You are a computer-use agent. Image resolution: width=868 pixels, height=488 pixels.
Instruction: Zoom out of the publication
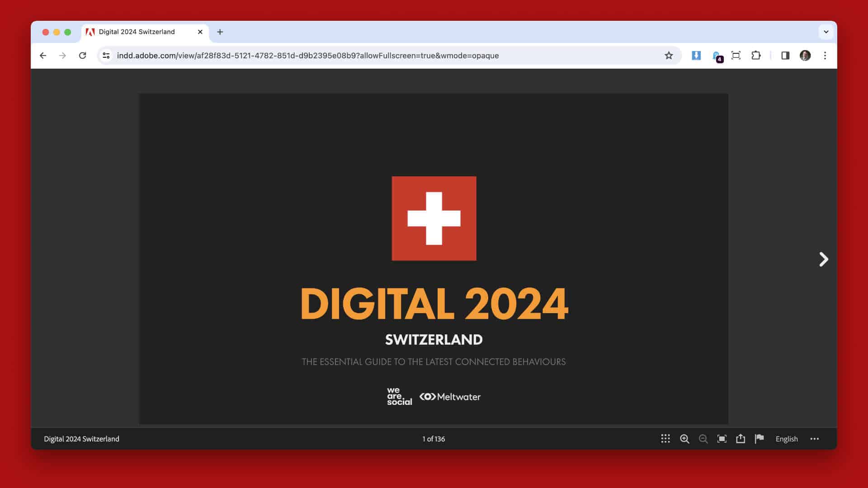703,439
